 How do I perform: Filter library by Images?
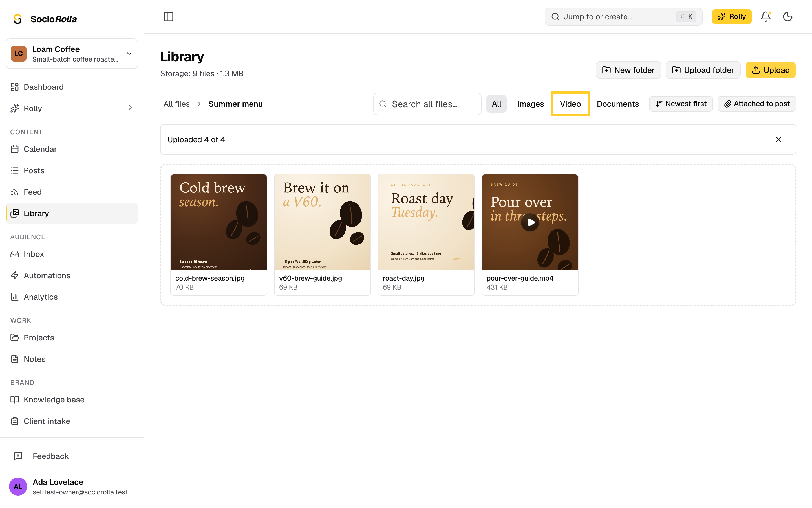coord(530,104)
